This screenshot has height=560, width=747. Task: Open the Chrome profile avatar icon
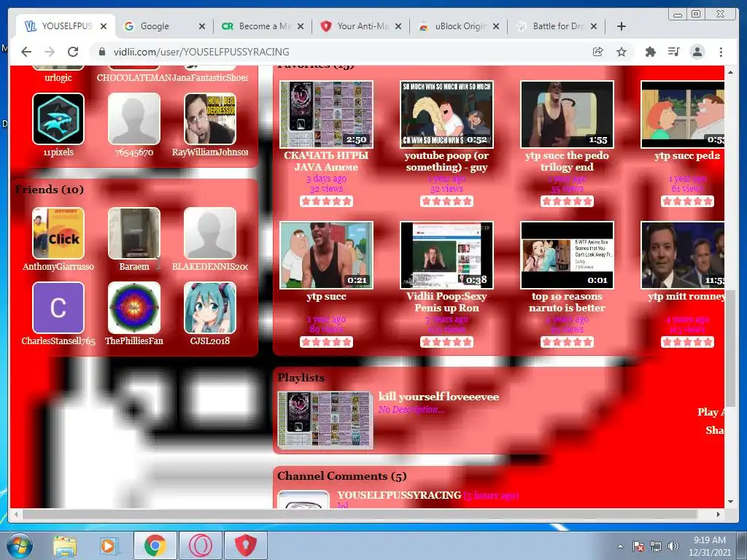(697, 52)
